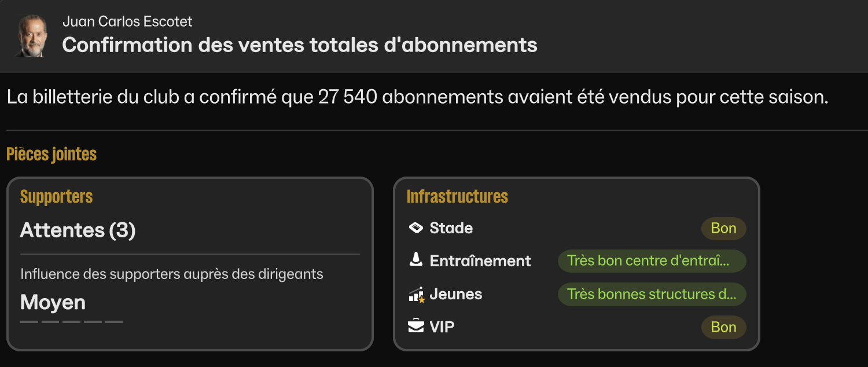Click the VIP briefcase icon

pyautogui.click(x=415, y=327)
